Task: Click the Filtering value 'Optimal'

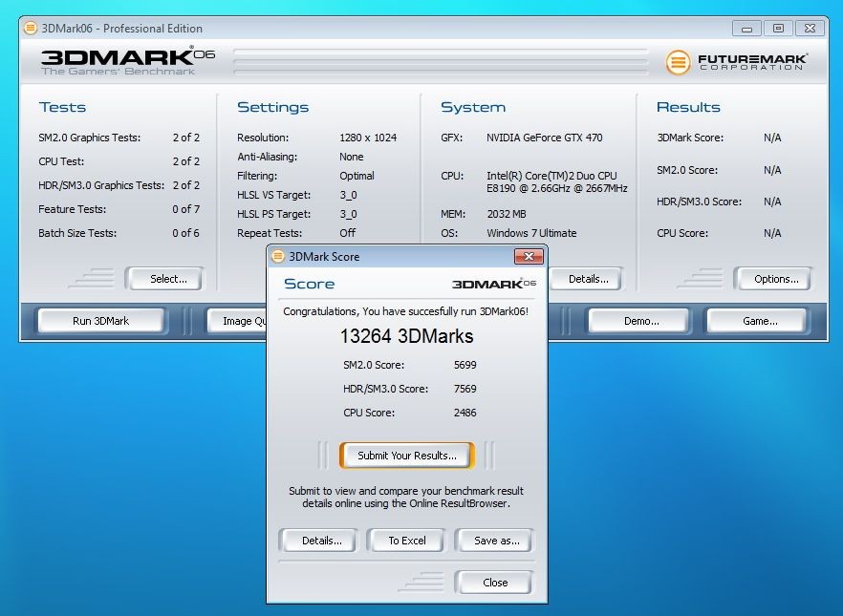Action: tap(357, 176)
